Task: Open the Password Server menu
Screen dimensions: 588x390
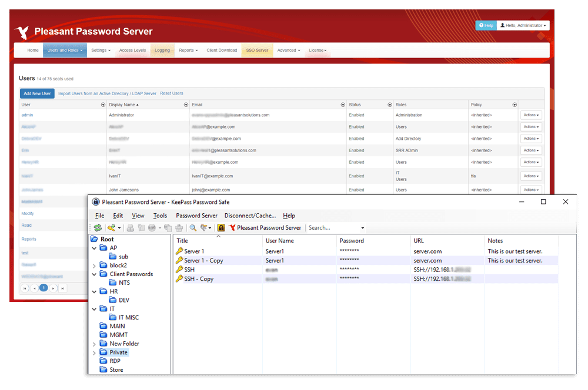Action: (196, 216)
